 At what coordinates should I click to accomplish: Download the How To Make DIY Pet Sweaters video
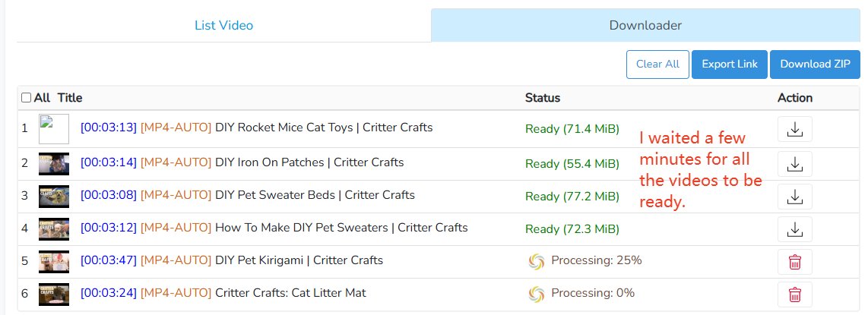pyautogui.click(x=794, y=229)
